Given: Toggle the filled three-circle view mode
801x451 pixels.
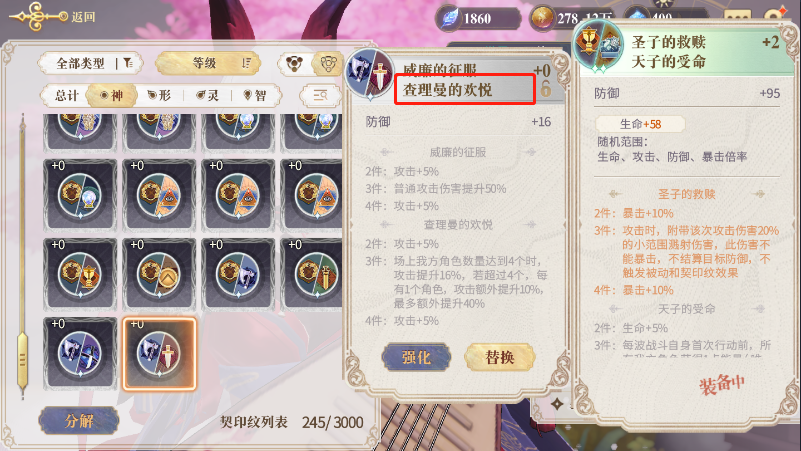Looking at the screenshot, I should (x=294, y=63).
